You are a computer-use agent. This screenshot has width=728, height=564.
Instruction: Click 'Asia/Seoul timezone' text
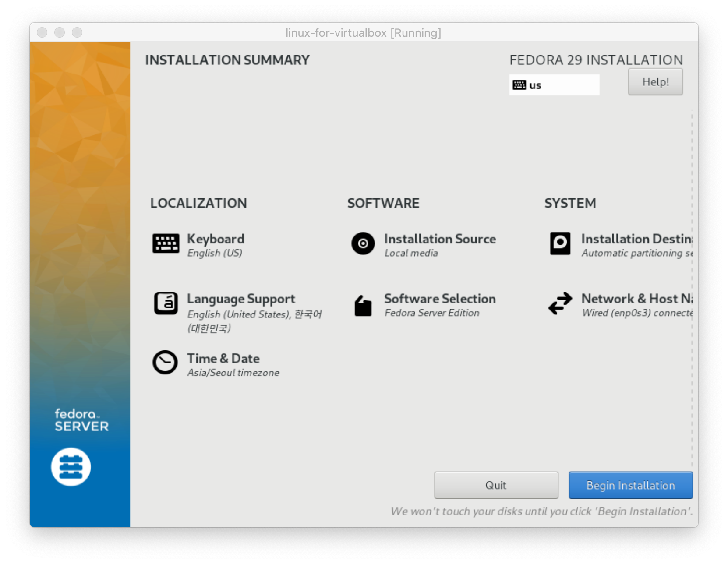[x=233, y=373]
